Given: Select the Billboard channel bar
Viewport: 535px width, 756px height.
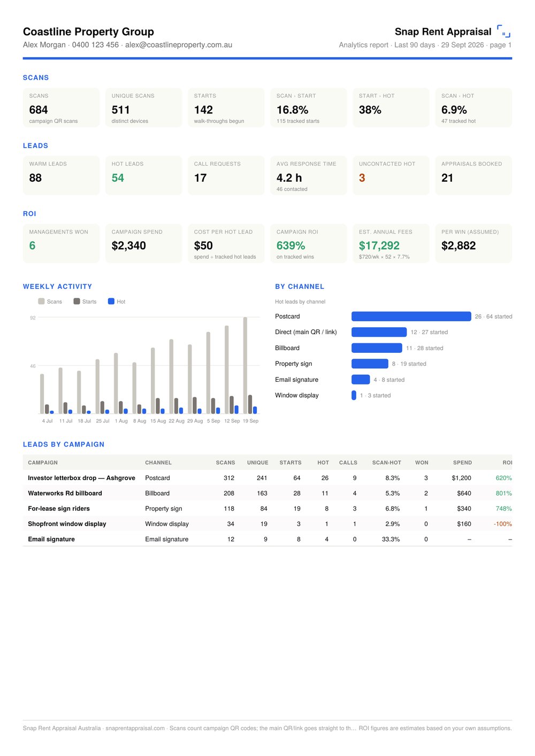Looking at the screenshot, I should coord(377,348).
